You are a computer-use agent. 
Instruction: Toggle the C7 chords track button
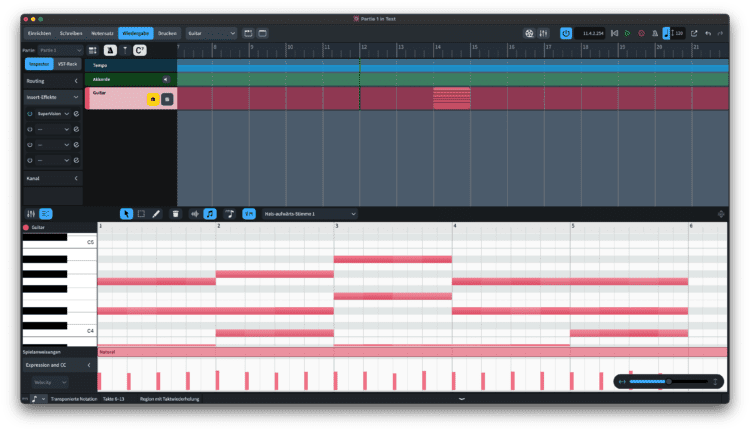pyautogui.click(x=140, y=50)
